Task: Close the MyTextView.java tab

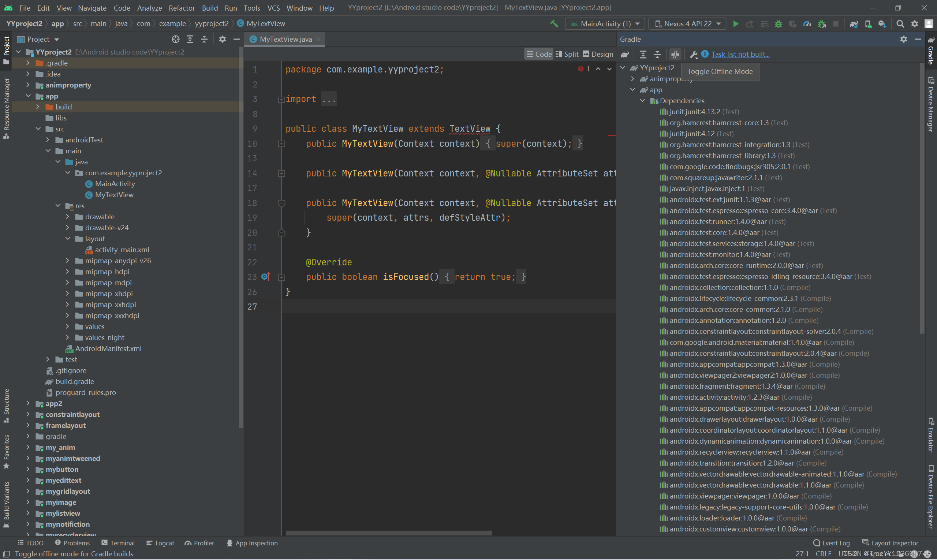Action: coord(318,39)
